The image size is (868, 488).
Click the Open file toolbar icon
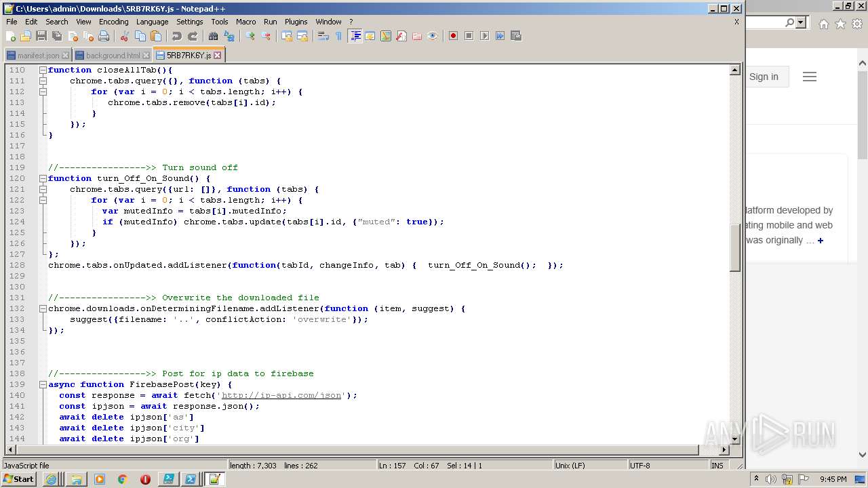[26, 36]
